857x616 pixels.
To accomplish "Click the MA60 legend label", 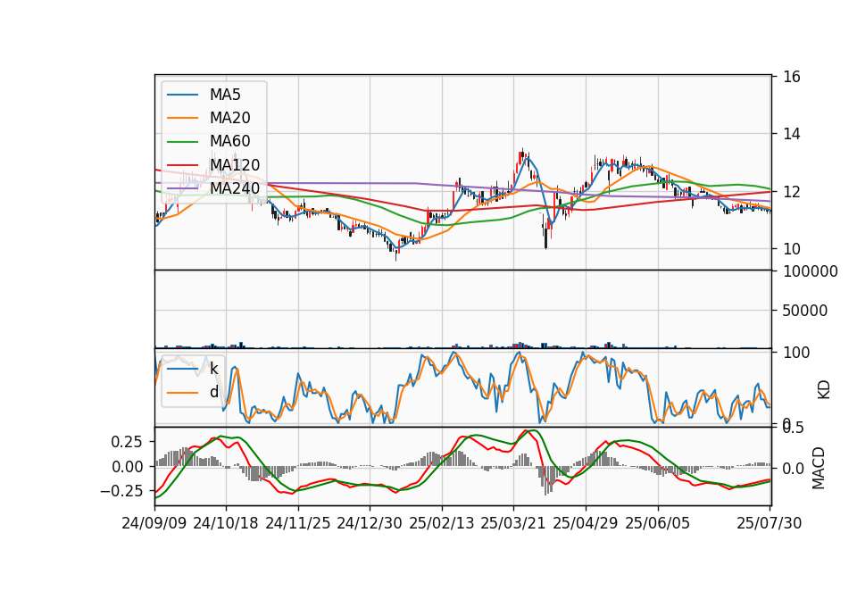I will tap(229, 142).
